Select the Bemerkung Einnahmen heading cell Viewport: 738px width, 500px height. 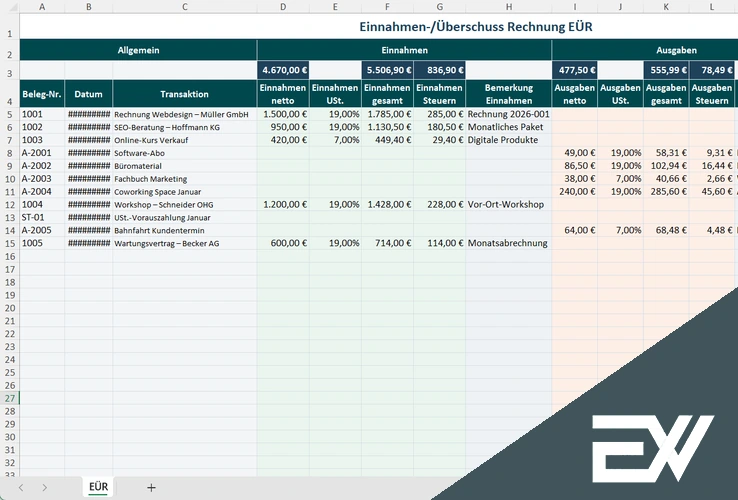[x=508, y=94]
